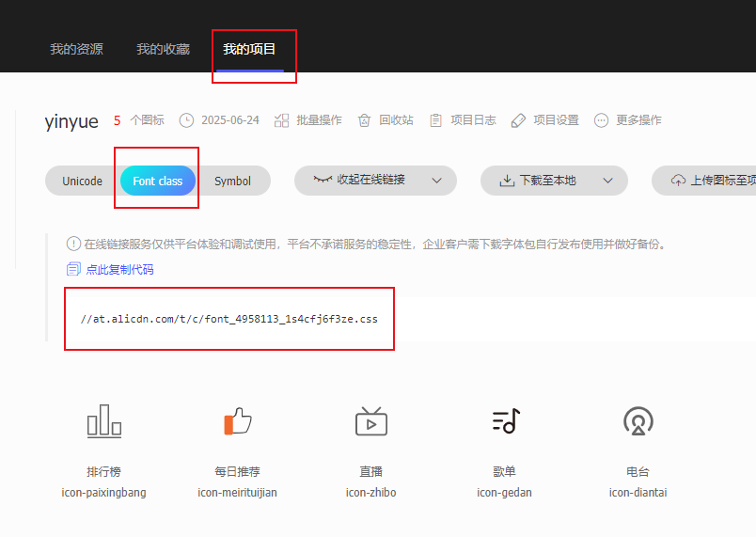Image resolution: width=756 pixels, height=537 pixels.
Task: Click the 每日推荐 label
Action: coord(237,471)
